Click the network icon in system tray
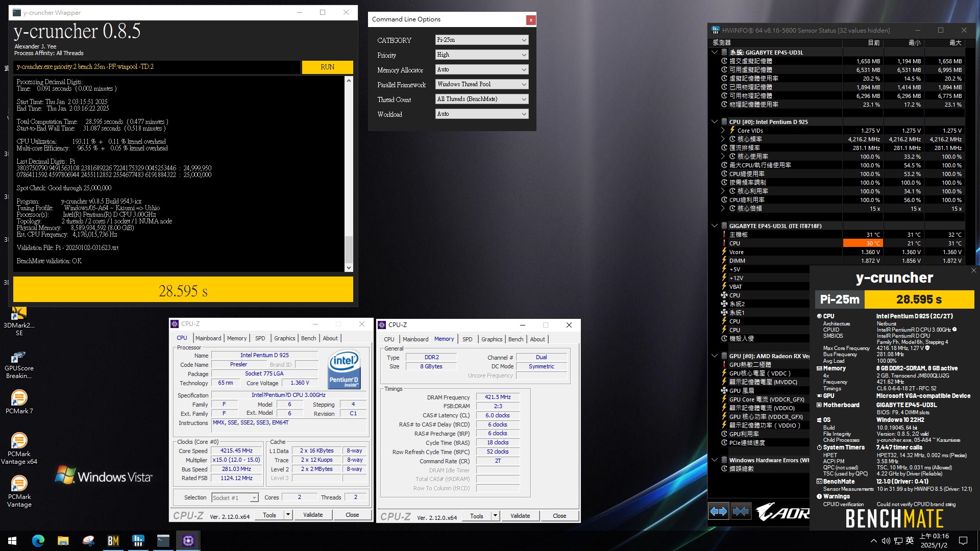Viewport: 980px width, 551px height. click(898, 541)
